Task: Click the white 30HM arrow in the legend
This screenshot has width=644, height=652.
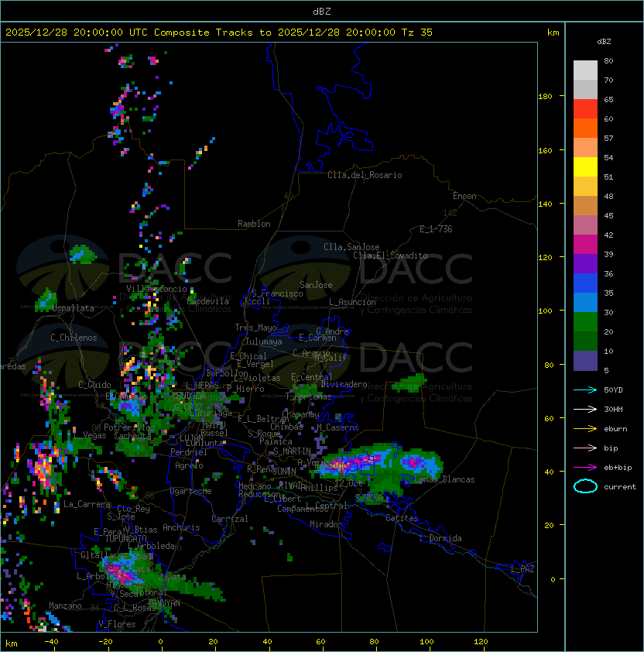Action: pyautogui.click(x=585, y=409)
